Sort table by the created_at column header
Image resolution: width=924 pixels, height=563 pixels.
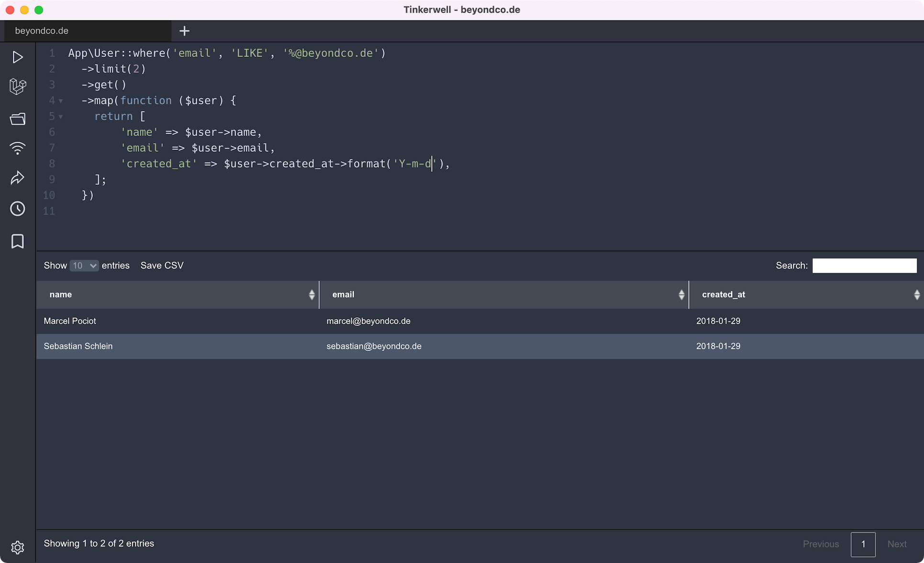(x=806, y=295)
